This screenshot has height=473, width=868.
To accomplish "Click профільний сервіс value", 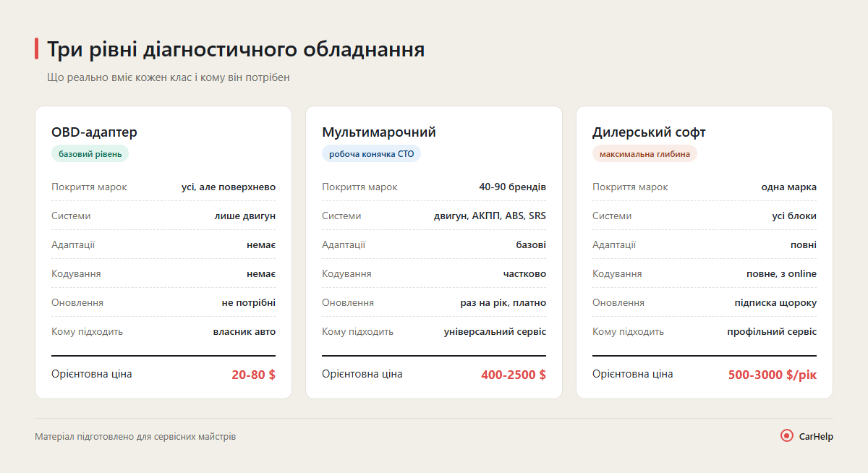I will pyautogui.click(x=772, y=331).
